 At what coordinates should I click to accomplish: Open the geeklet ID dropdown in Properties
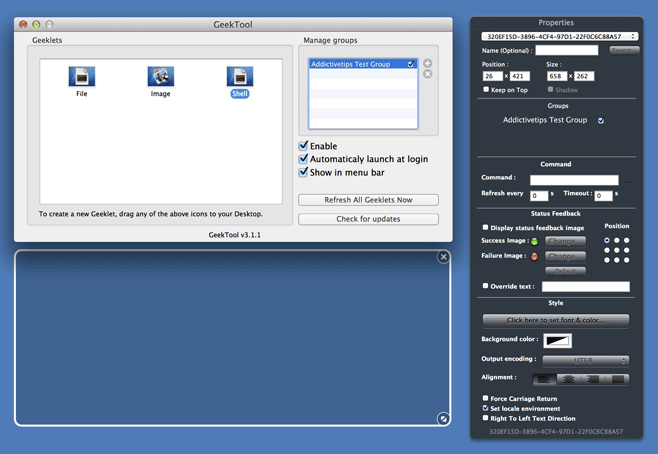[x=560, y=37]
